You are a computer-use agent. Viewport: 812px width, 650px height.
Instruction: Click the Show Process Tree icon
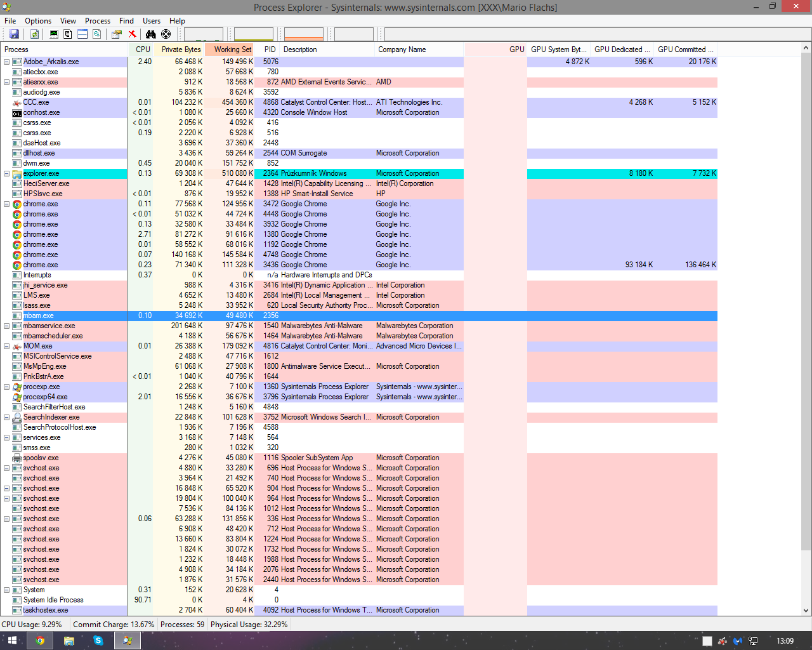pyautogui.click(x=68, y=34)
